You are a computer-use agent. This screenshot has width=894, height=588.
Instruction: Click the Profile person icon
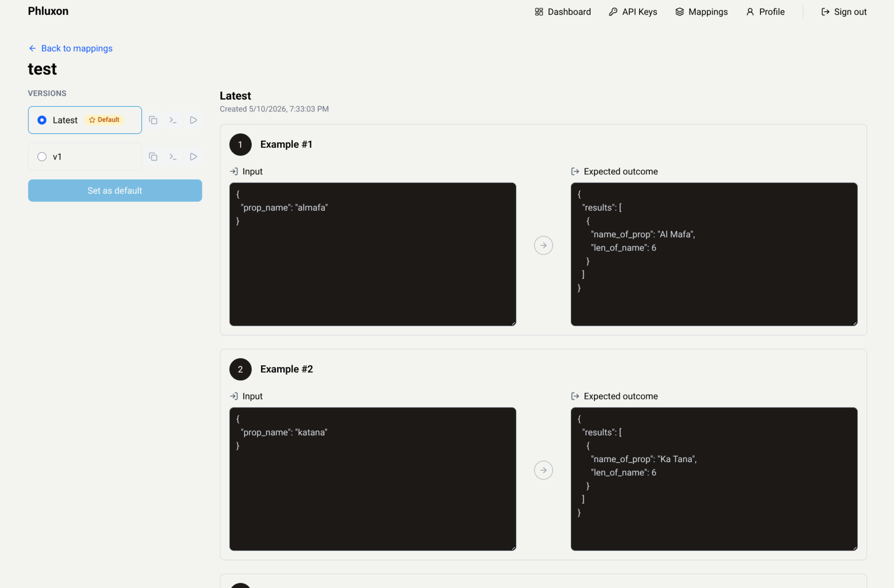750,12
